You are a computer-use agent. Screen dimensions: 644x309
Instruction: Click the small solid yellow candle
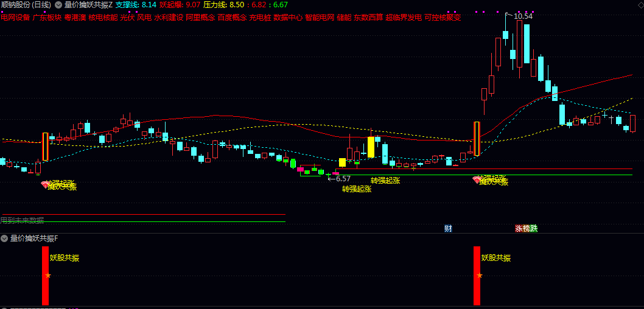click(x=342, y=162)
